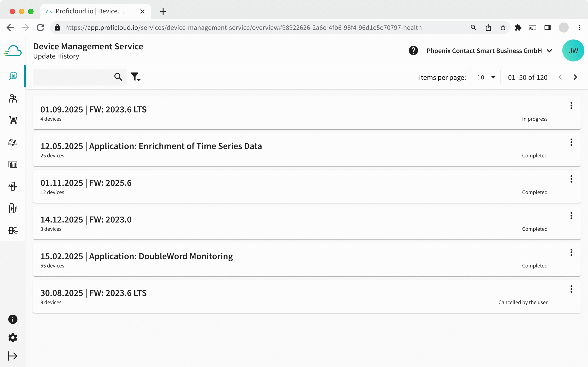Click the JW user avatar
This screenshot has height=367, width=588.
pos(573,51)
